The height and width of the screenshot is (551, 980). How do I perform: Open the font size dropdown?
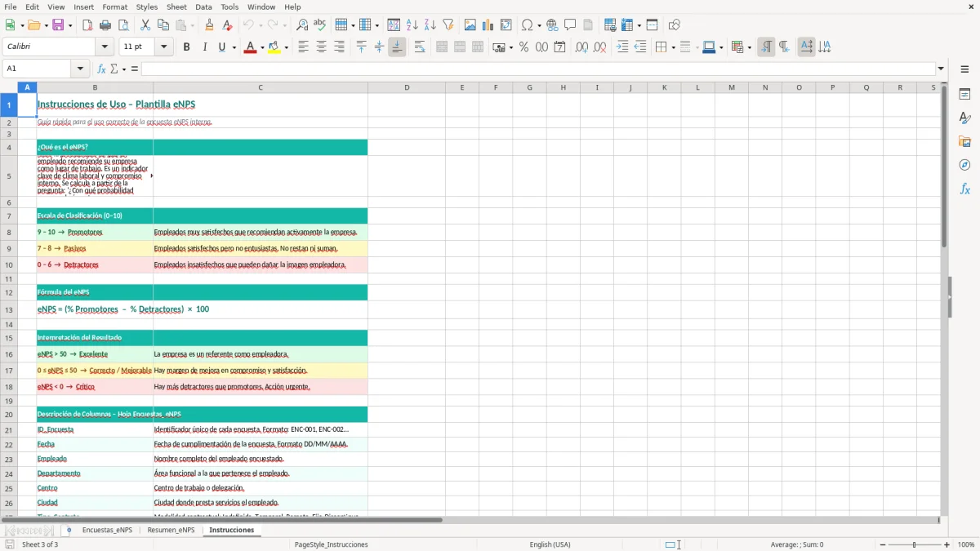[164, 47]
